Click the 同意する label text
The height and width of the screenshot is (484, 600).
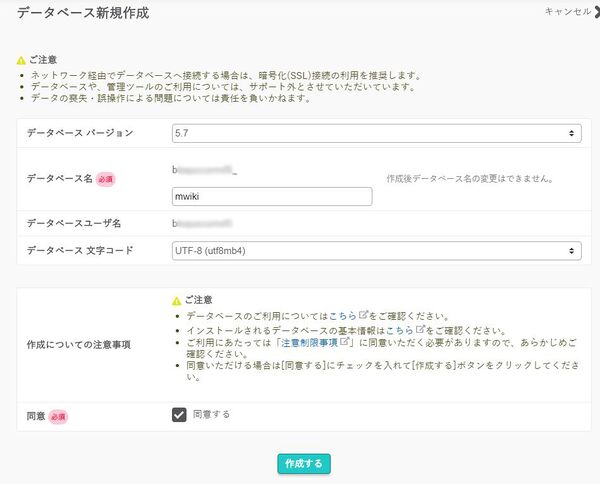pyautogui.click(x=211, y=414)
